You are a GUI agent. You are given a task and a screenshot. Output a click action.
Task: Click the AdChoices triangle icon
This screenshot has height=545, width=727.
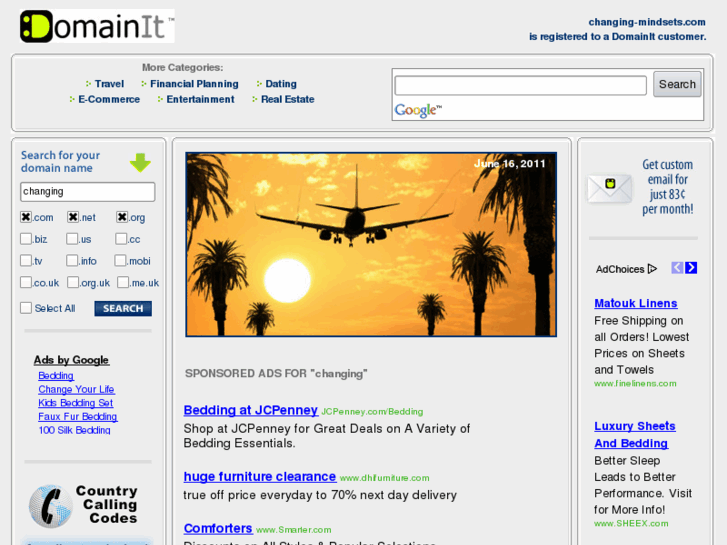[x=652, y=269]
